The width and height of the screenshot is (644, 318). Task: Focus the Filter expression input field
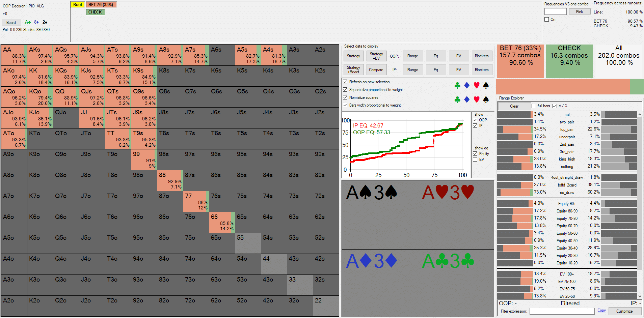coord(562,311)
